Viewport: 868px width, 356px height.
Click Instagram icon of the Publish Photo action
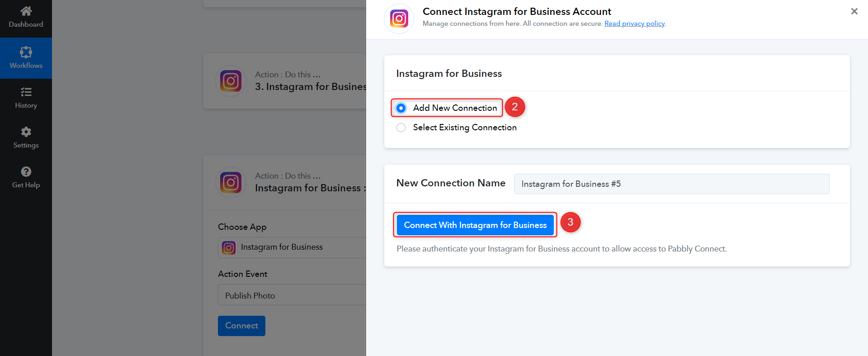pos(231,182)
